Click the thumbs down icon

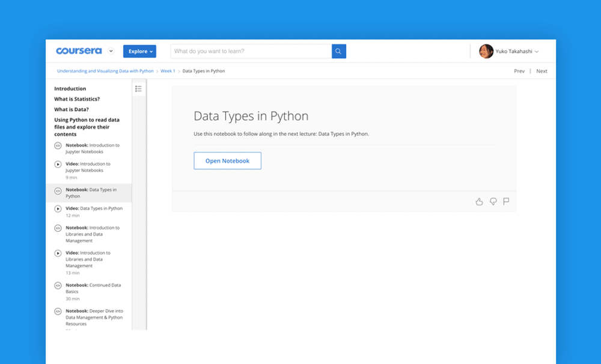click(x=493, y=202)
